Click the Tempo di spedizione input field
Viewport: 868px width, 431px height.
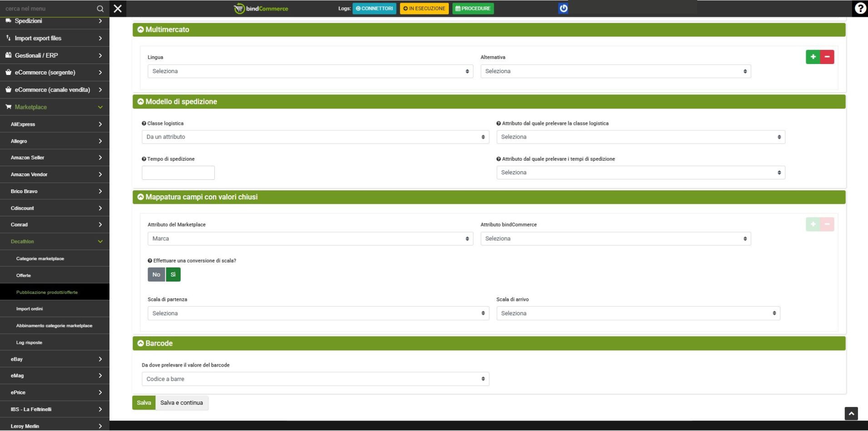[x=178, y=173]
